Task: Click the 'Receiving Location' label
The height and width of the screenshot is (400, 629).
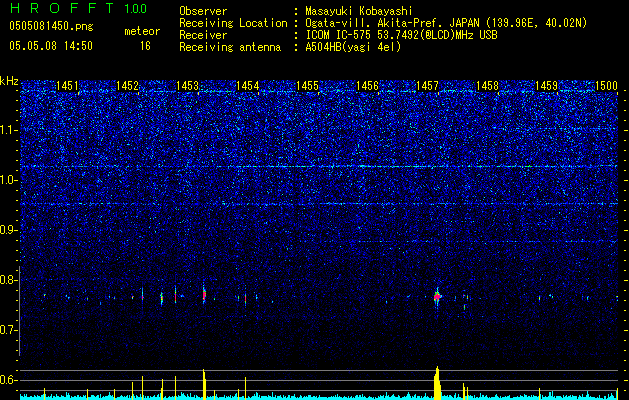Action: coord(233,23)
